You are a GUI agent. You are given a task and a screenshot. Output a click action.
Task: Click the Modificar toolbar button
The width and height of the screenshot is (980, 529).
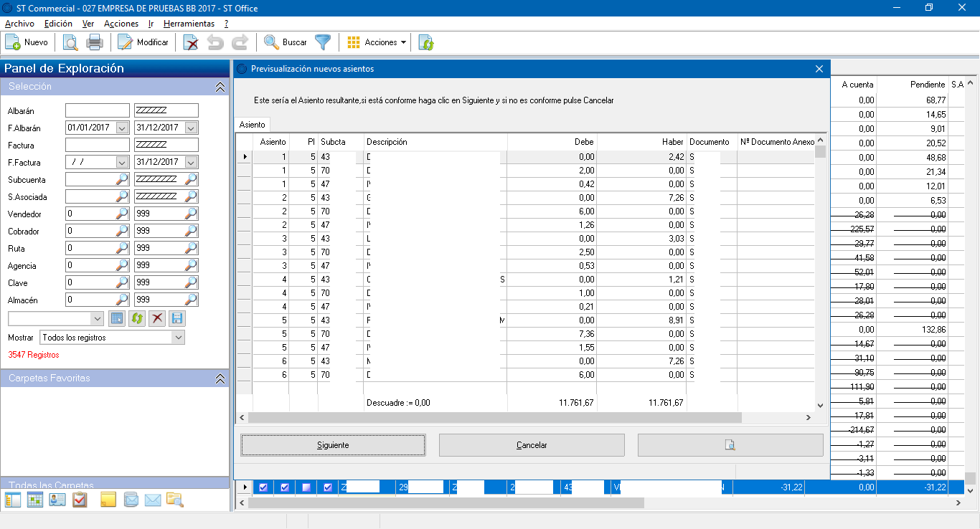click(x=143, y=42)
